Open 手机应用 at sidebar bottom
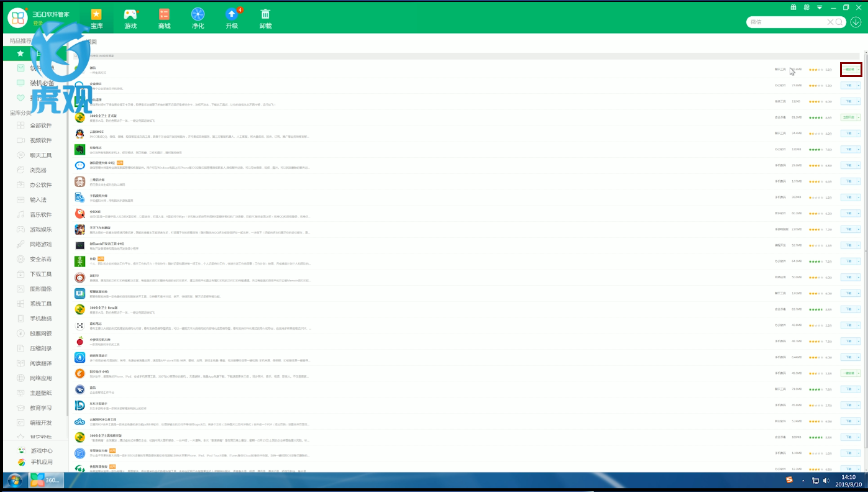The width and height of the screenshot is (868, 492). (35, 462)
